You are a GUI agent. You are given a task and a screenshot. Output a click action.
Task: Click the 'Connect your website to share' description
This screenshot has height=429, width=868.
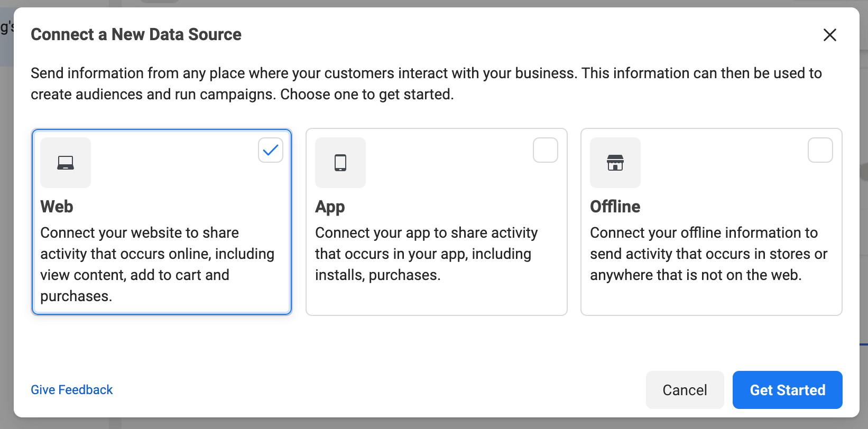tap(158, 264)
